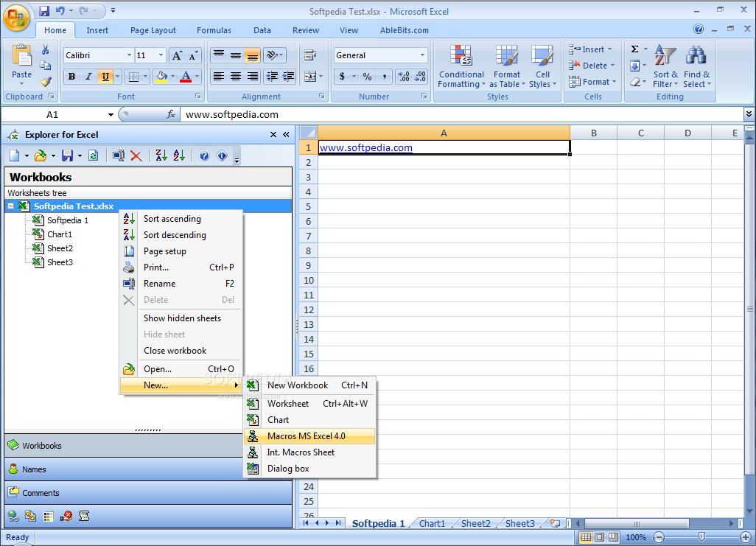The image size is (756, 546).
Task: Click the Cell Styles icon
Action: pos(542,55)
